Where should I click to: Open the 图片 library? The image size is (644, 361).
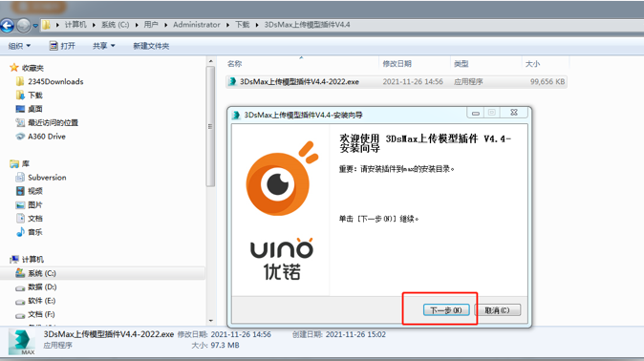30,204
